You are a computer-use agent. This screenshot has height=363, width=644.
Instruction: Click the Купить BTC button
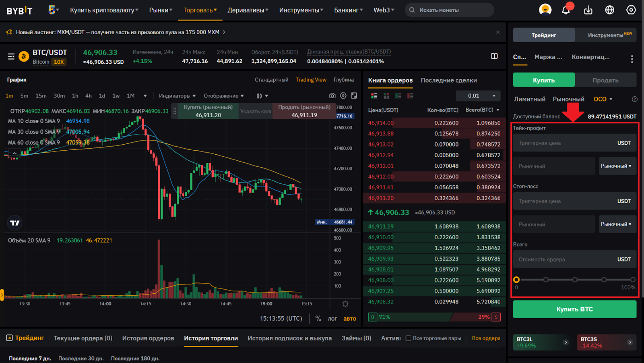tap(575, 309)
